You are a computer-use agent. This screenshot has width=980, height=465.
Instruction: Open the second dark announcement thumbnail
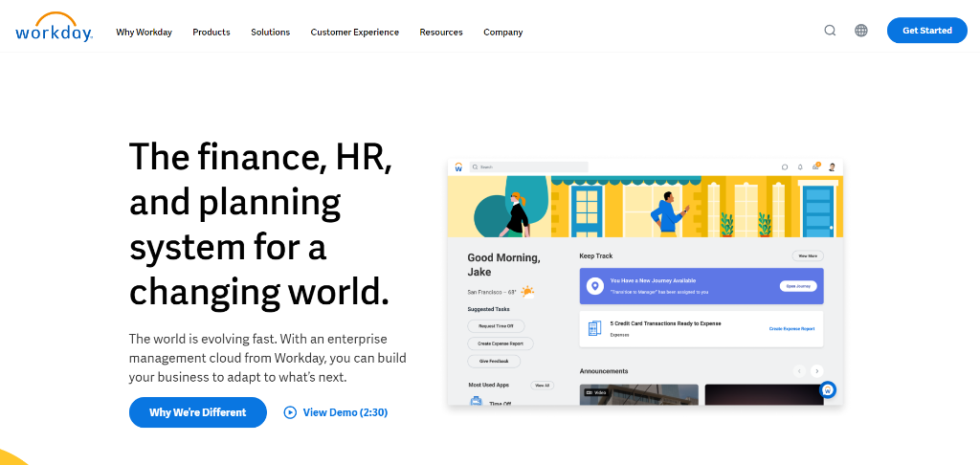(764, 394)
